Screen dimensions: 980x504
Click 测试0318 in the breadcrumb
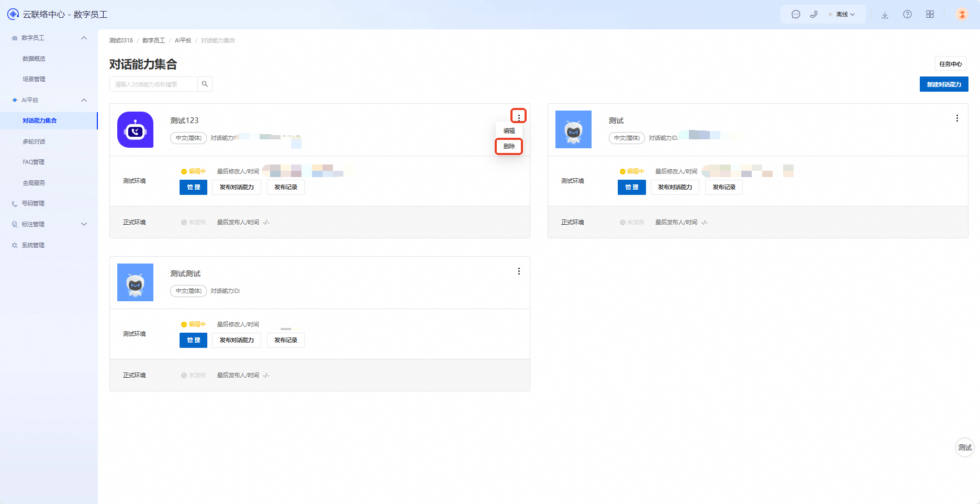pyautogui.click(x=121, y=40)
